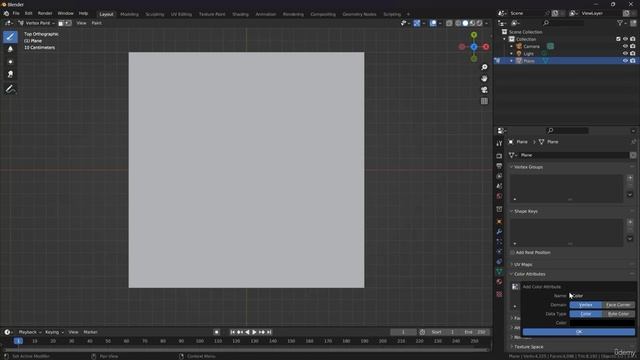Open the Physics properties tab
This screenshot has height=360, width=640.
coord(499,251)
